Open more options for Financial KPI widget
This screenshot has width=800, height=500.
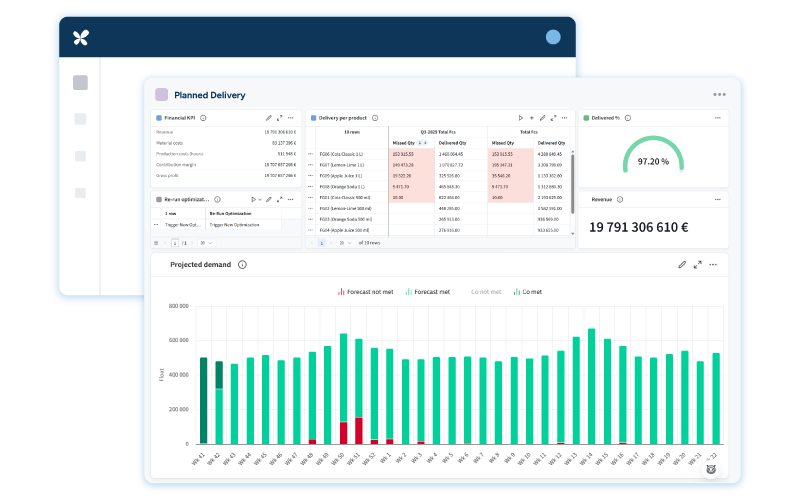point(290,118)
